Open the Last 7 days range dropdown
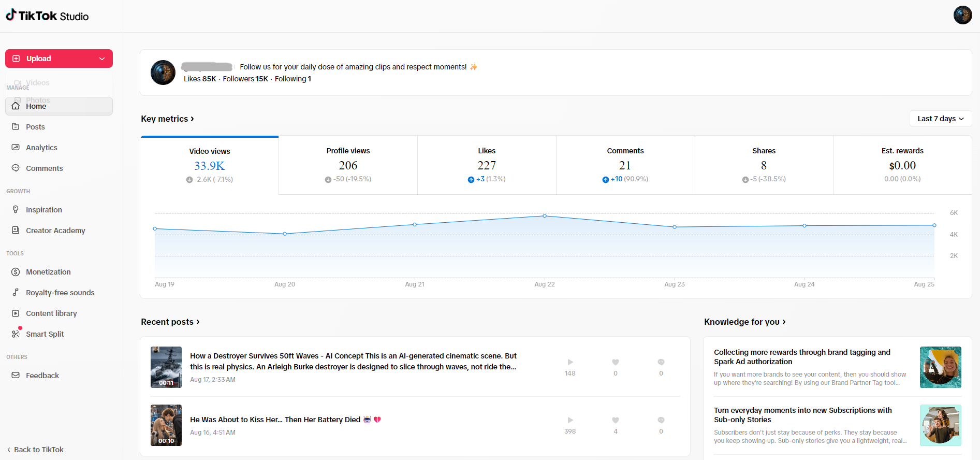980x460 pixels. (x=941, y=119)
